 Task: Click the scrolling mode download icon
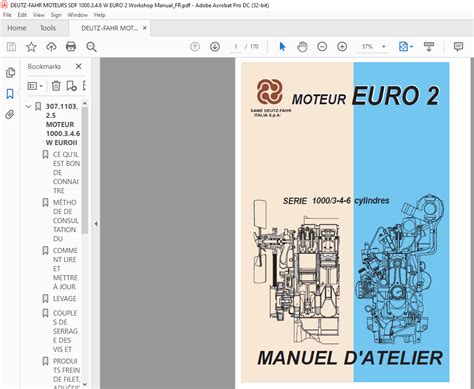429,47
